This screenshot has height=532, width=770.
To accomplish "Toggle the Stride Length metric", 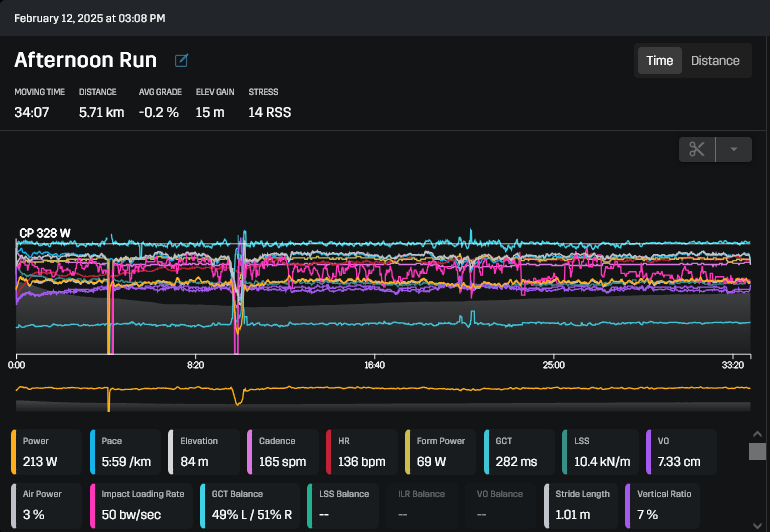I will click(x=581, y=505).
